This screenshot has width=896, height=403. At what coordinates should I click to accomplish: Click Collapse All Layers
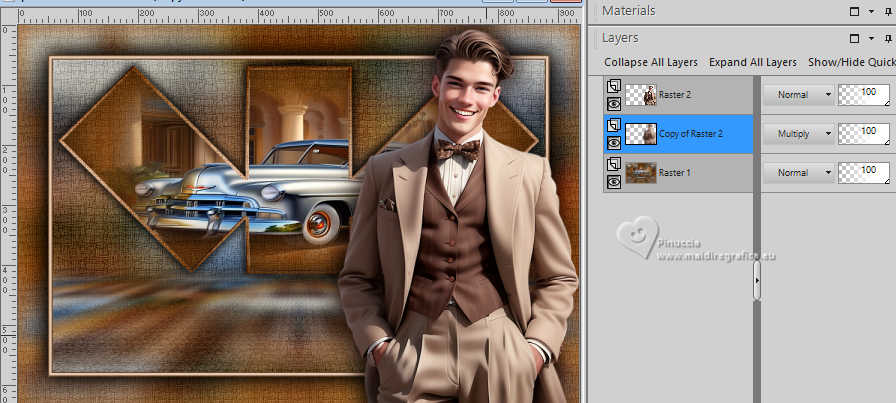(x=651, y=62)
